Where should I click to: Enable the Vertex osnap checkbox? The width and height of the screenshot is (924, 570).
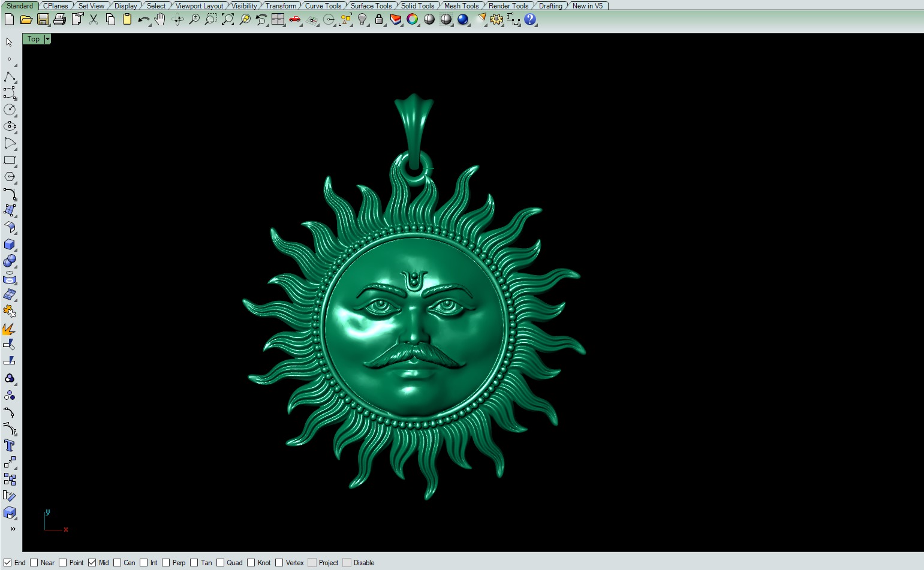[x=279, y=563]
